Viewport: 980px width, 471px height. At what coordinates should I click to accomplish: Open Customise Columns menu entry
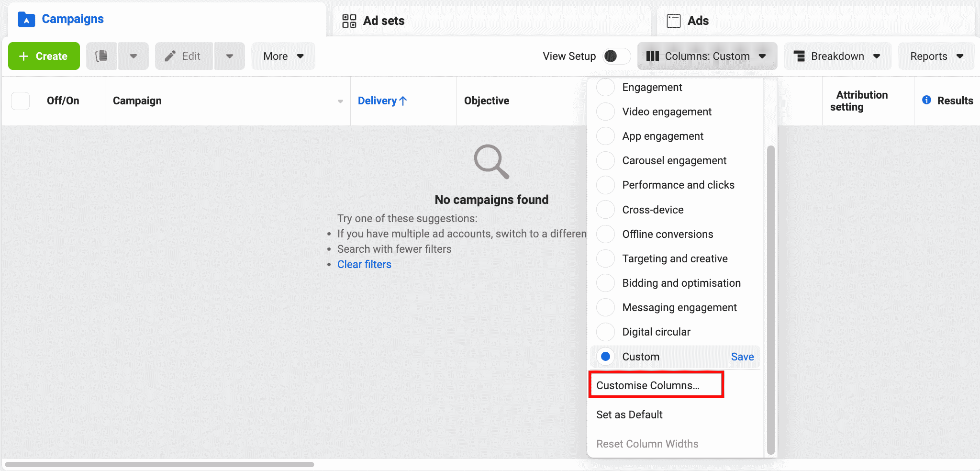coord(647,385)
